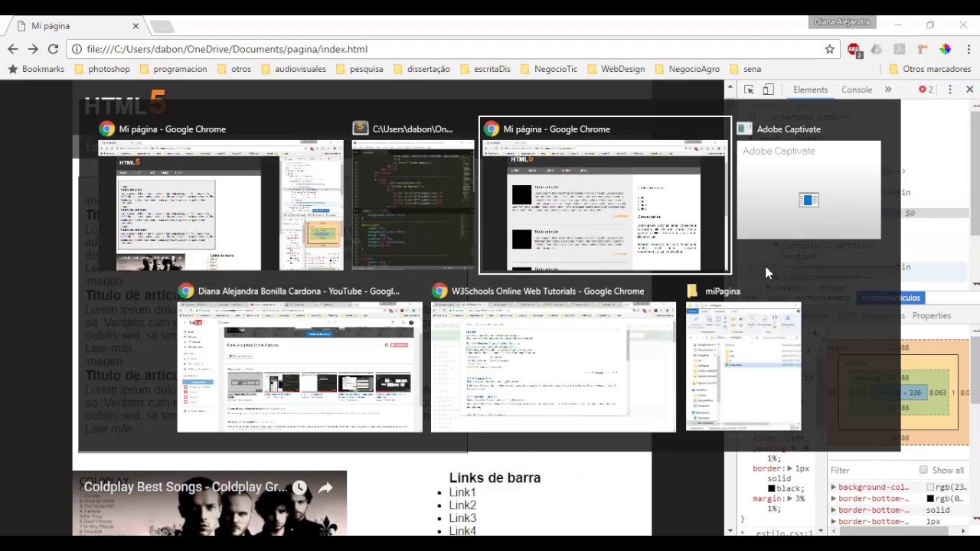The image size is (980, 551).
Task: Open the audiovisuales bookmark folder
Action: tap(293, 69)
